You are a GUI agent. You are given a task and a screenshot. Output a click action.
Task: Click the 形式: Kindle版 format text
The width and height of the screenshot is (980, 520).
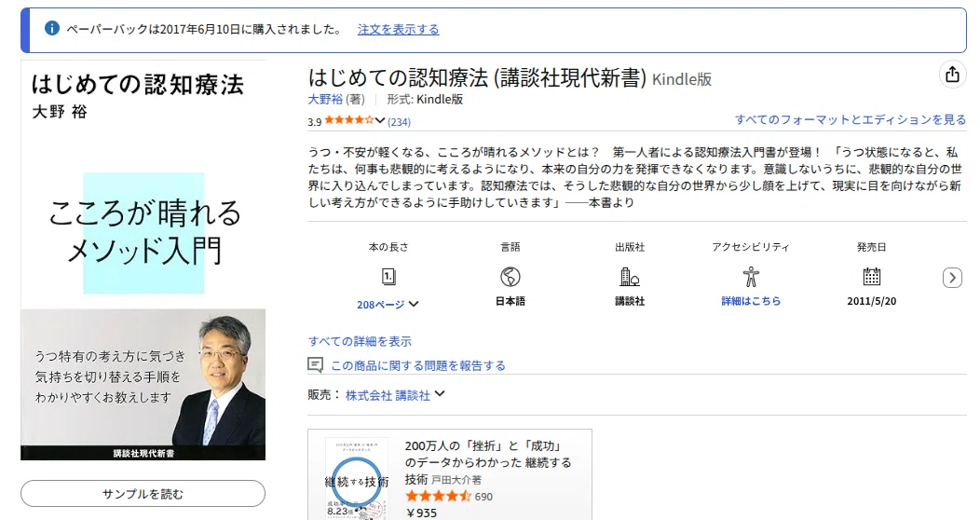(x=425, y=100)
